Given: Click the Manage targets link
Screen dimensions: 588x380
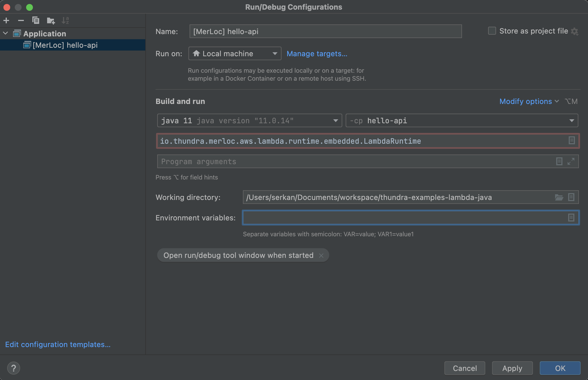Looking at the screenshot, I should [317, 54].
